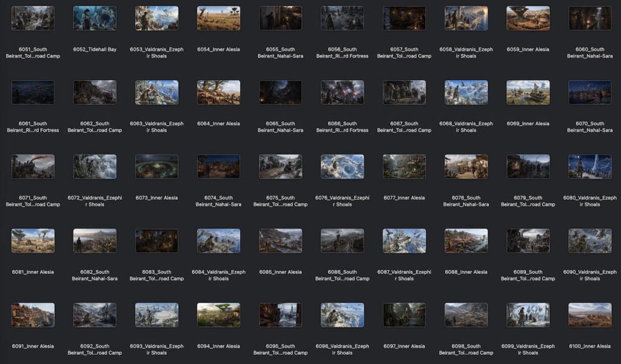This screenshot has height=364, width=621.
Task: Select the 6079_South Beirant camp thumbnail
Action: tap(528, 167)
